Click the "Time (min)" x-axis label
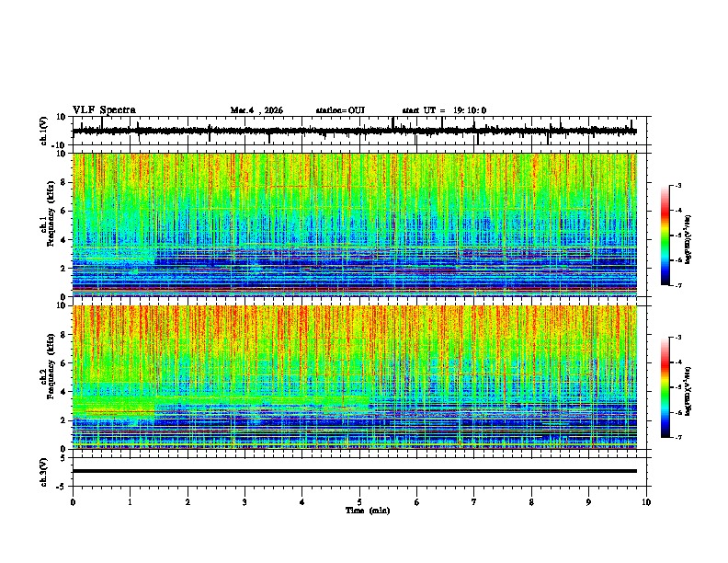Viewport: 728px width, 563px height. 368,511
